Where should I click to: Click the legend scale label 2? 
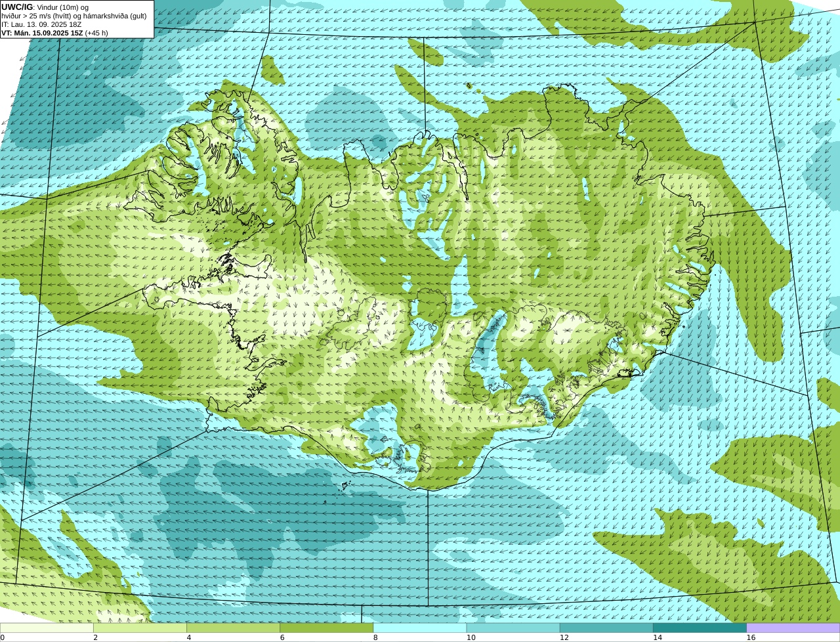(96, 637)
